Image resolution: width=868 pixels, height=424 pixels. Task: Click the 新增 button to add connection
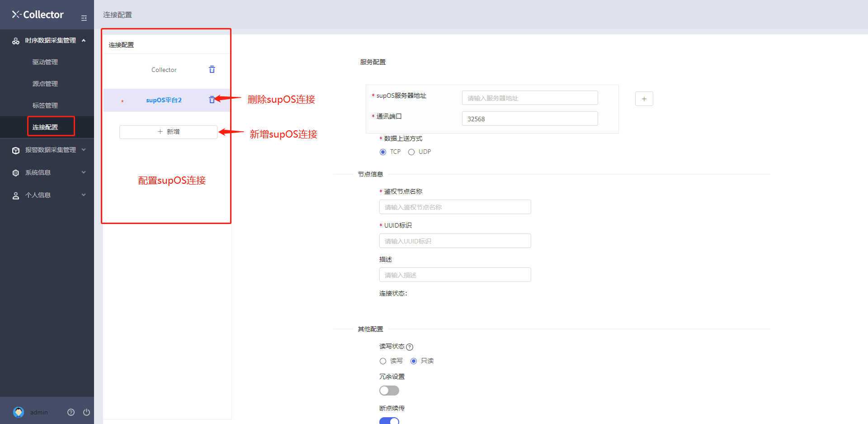[168, 132]
